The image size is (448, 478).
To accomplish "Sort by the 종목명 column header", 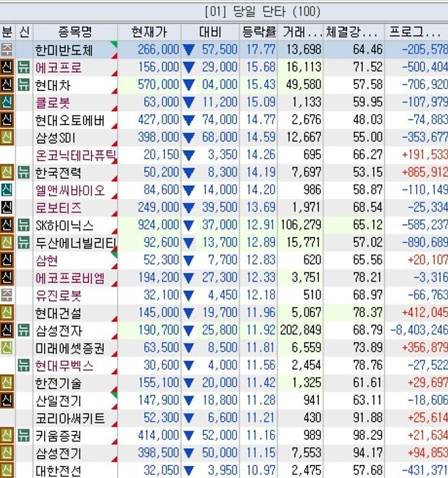I will point(75,32).
